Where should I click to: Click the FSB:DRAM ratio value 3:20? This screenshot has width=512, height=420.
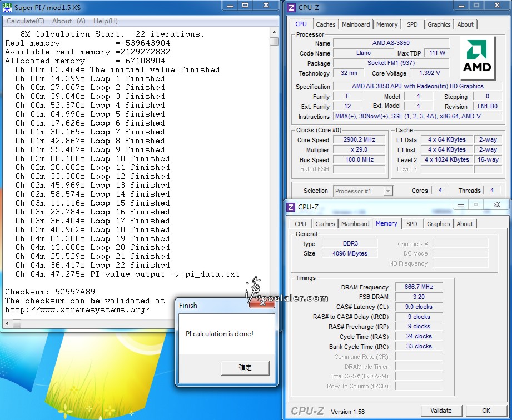point(419,297)
